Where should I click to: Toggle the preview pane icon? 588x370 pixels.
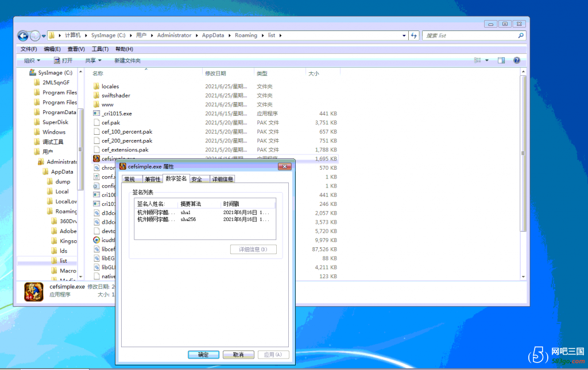[x=501, y=60]
